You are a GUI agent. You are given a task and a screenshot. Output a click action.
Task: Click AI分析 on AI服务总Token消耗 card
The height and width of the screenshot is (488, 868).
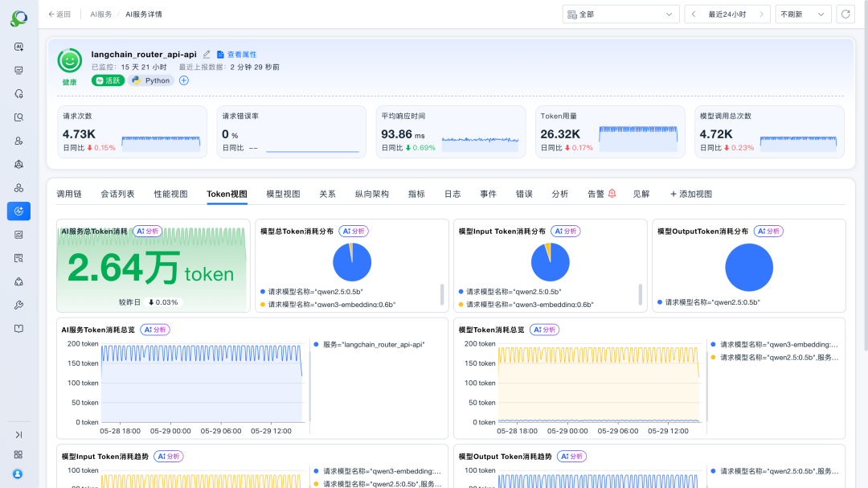(147, 231)
